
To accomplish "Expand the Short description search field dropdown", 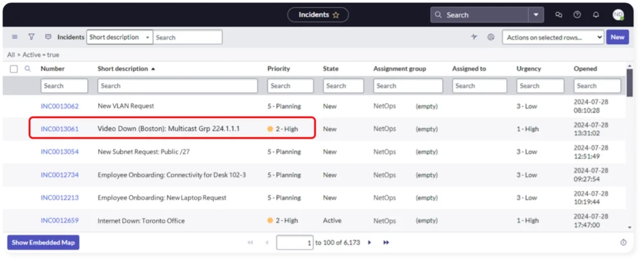I will (x=119, y=37).
